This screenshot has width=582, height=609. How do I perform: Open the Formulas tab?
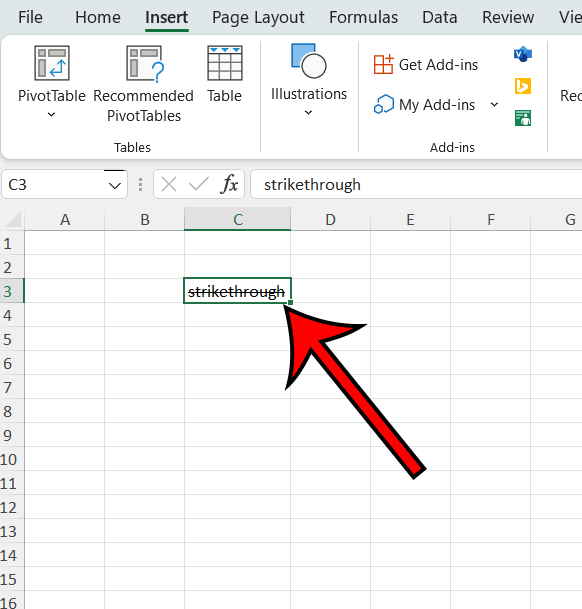click(364, 17)
